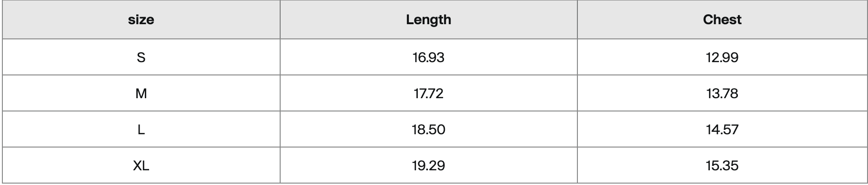Image resolution: width=868 pixels, height=185 pixels.
Task: Select the L size cell
Action: coord(141,129)
